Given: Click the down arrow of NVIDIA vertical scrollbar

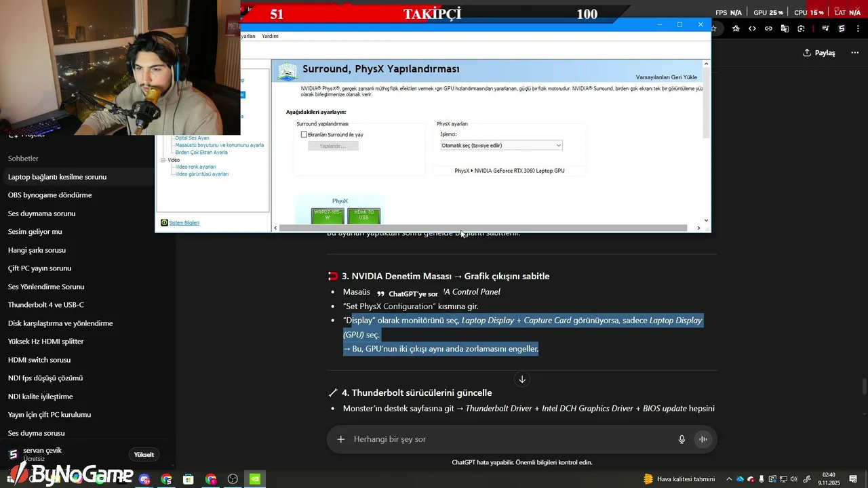Looking at the screenshot, I should [707, 220].
